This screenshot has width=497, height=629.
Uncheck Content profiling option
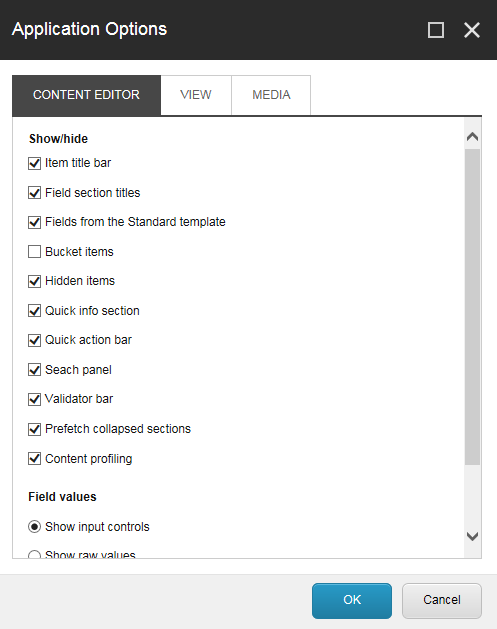pos(34,459)
